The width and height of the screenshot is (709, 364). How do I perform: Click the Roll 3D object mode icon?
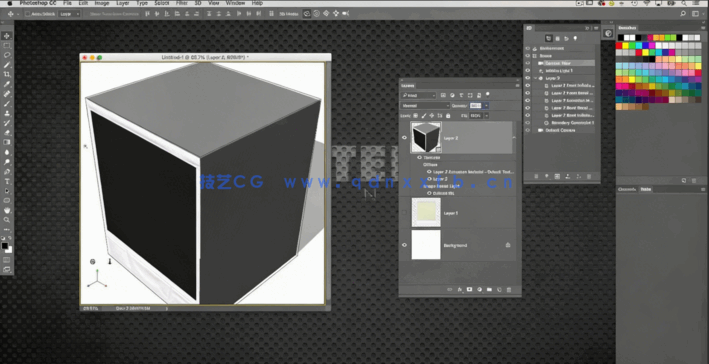coord(317,14)
